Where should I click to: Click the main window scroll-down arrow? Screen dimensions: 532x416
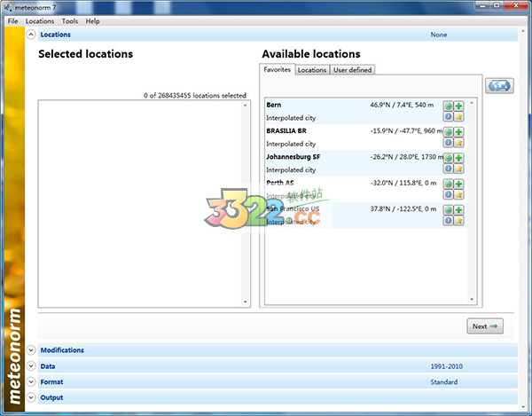coord(523,406)
